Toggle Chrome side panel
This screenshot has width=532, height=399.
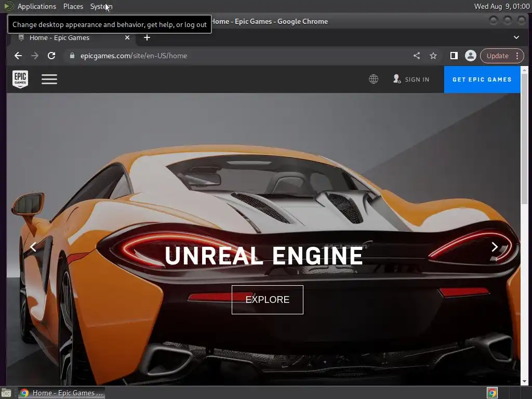(454, 56)
